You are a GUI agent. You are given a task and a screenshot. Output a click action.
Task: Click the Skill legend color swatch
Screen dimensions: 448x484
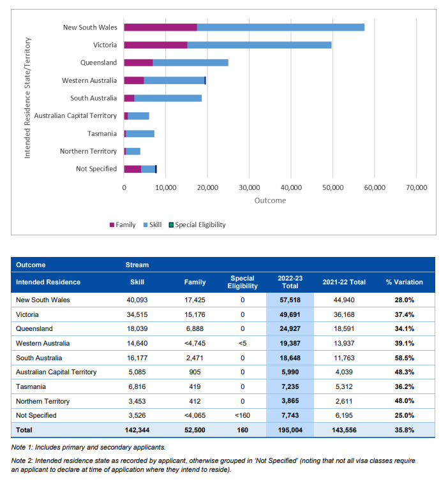coord(146,225)
